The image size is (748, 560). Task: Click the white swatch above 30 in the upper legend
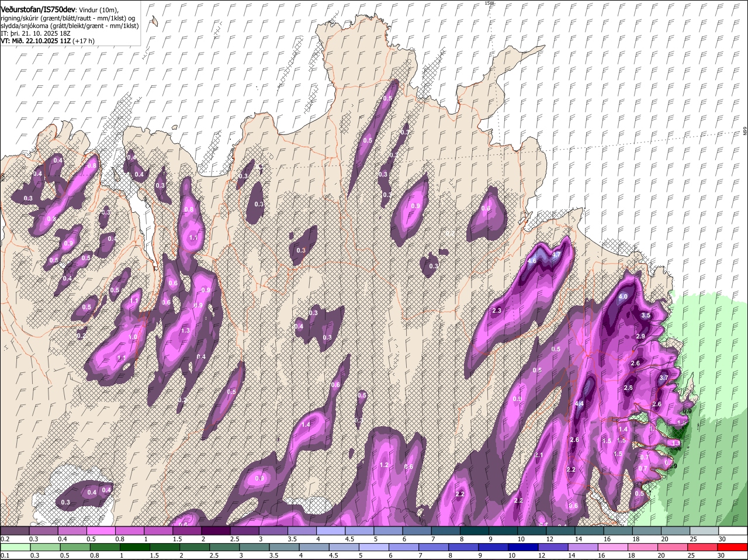point(733,531)
